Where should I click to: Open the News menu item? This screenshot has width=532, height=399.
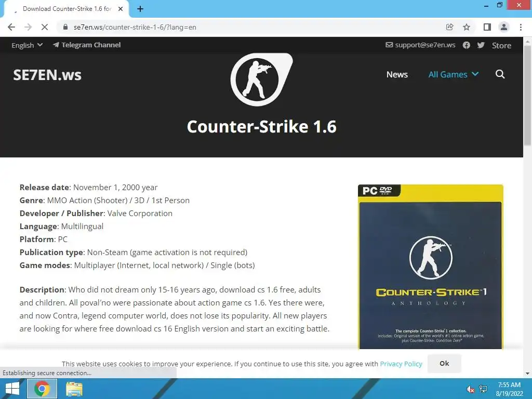click(397, 74)
